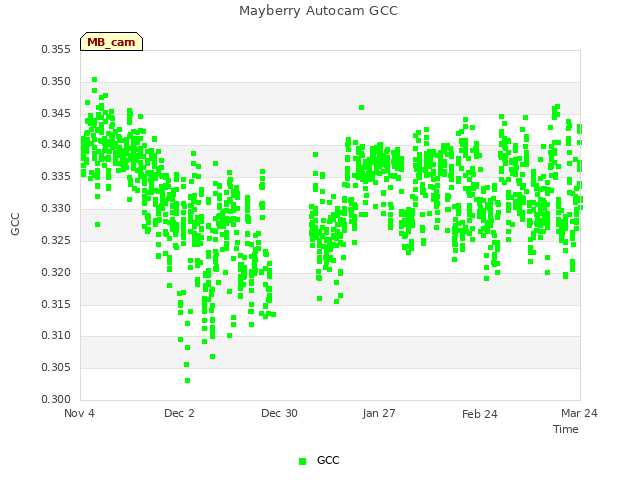The height and width of the screenshot is (480, 640).
Task: Click the isolated data point near 0.346 in January
Action: coord(361,107)
